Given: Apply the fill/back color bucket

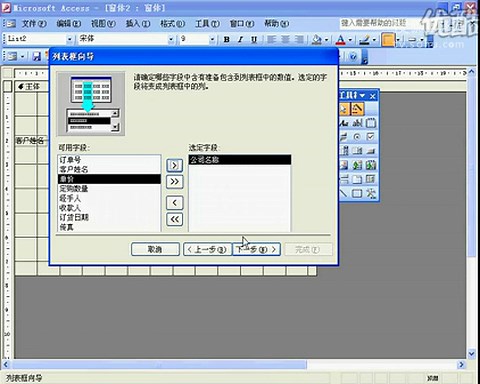Looking at the screenshot, I should [317, 40].
